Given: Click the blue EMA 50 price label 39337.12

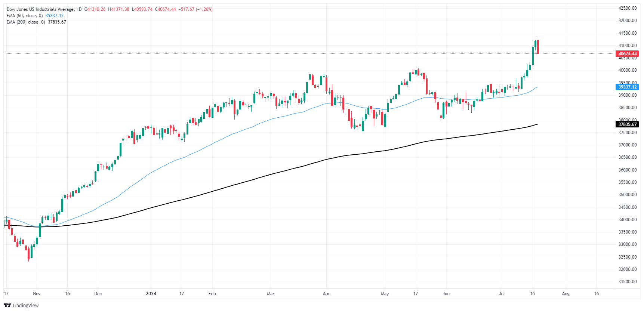Looking at the screenshot, I should pyautogui.click(x=627, y=87).
